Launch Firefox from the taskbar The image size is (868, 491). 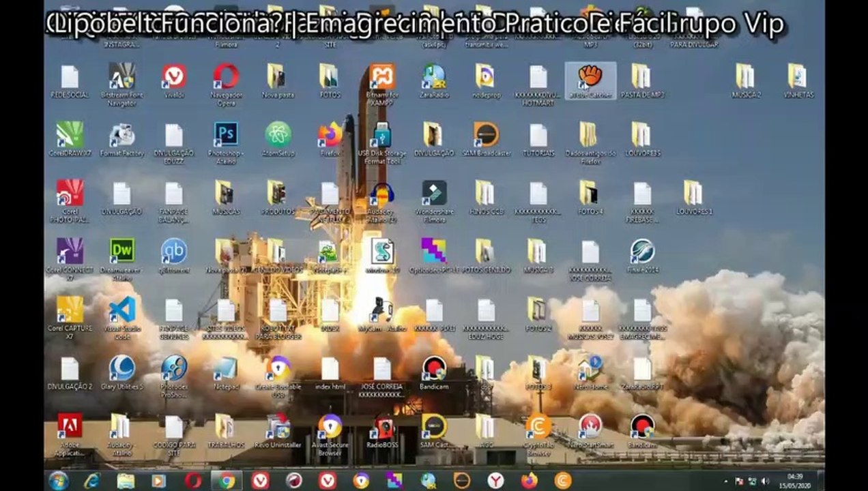[529, 480]
